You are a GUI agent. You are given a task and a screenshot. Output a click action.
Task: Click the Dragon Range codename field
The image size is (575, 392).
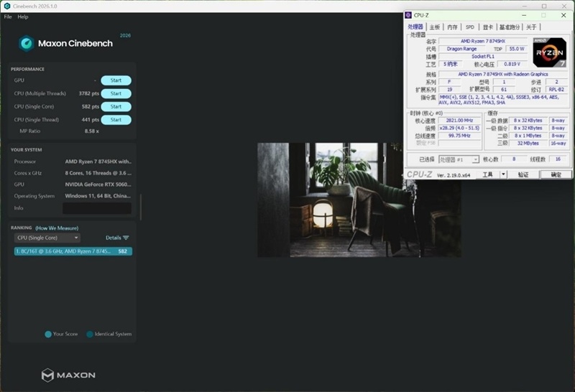(461, 49)
